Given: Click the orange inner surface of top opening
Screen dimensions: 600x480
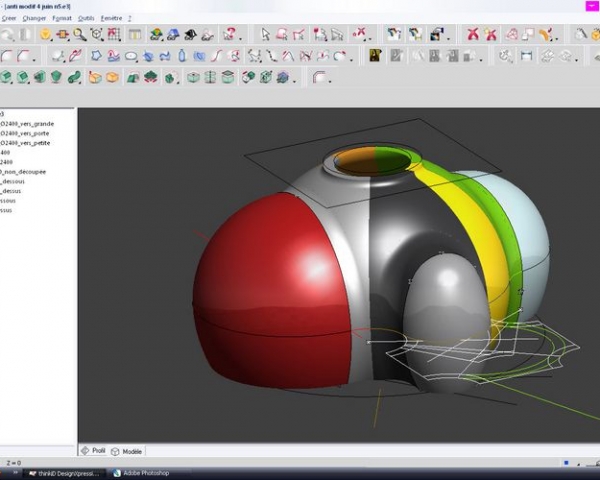Looking at the screenshot, I should click(x=354, y=160).
